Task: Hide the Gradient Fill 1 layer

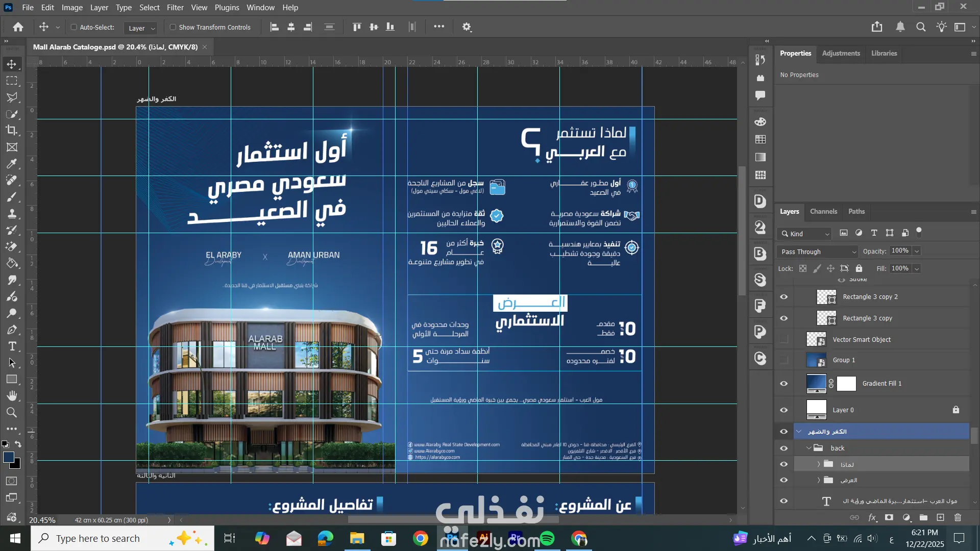Action: (784, 384)
